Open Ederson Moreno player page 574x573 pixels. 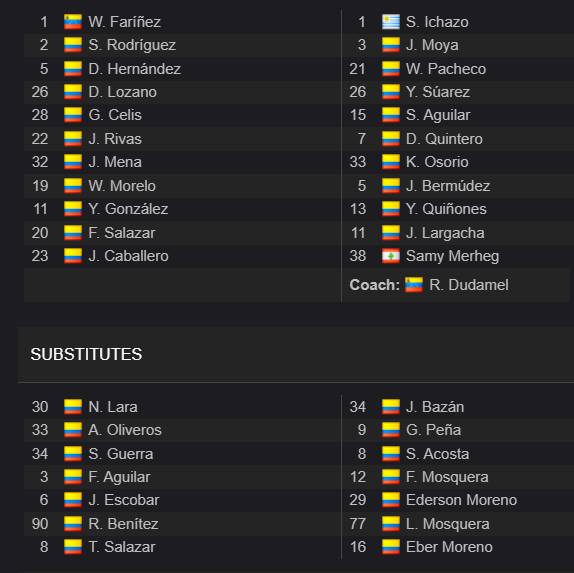[x=461, y=500]
